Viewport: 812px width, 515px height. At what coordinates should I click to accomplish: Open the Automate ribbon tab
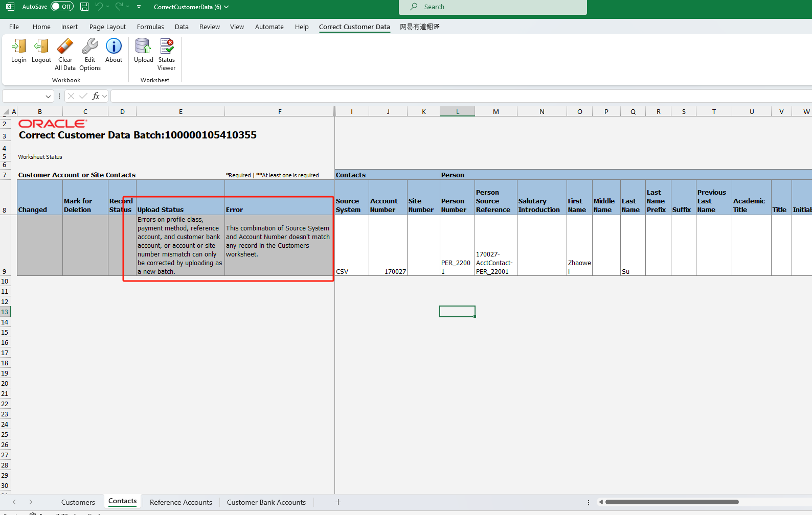point(269,27)
